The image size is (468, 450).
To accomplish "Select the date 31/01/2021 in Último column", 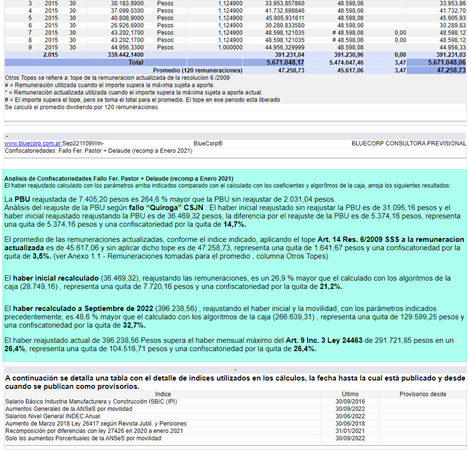I will pos(350,431).
